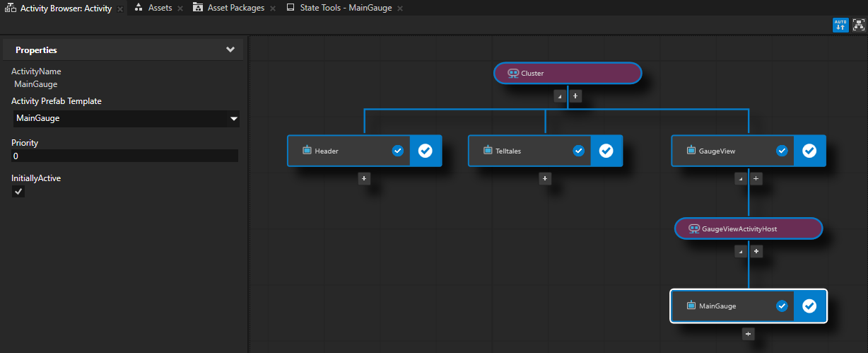The image size is (868, 353).
Task: Click the plus button below Telltales node
Action: tap(545, 179)
